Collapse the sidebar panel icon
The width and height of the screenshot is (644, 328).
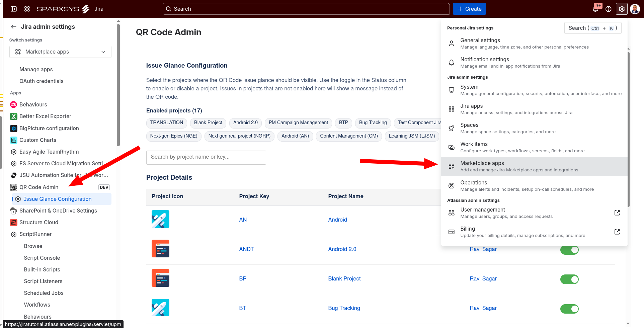pos(14,9)
